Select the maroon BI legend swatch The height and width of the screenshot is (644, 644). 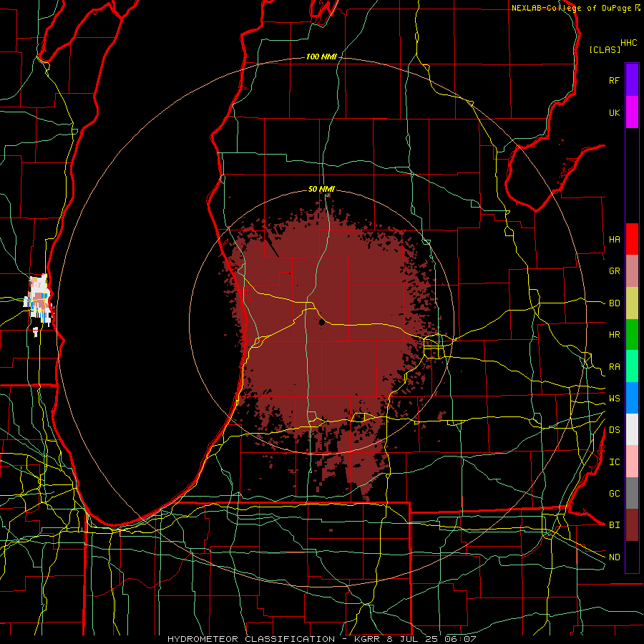click(632, 525)
